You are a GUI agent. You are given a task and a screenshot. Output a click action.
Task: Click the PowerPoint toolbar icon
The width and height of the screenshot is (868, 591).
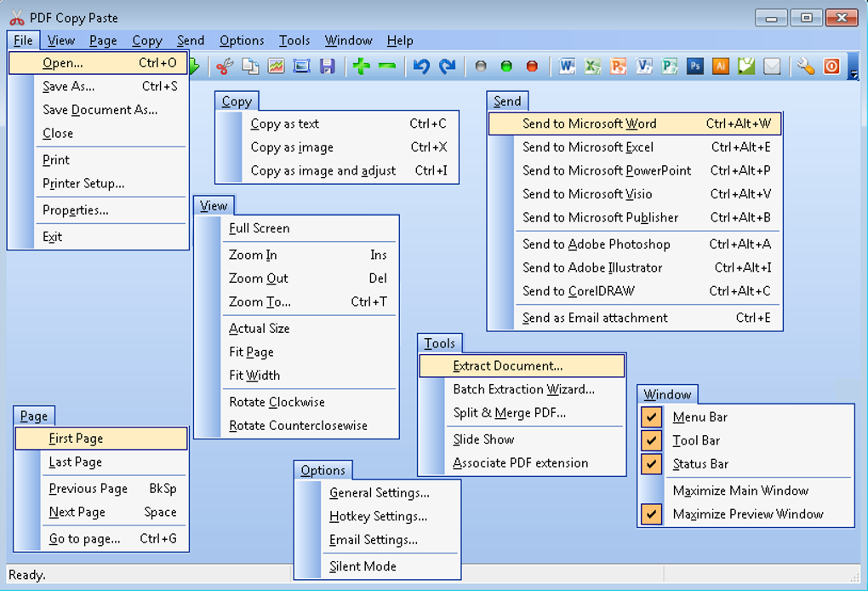pos(618,66)
